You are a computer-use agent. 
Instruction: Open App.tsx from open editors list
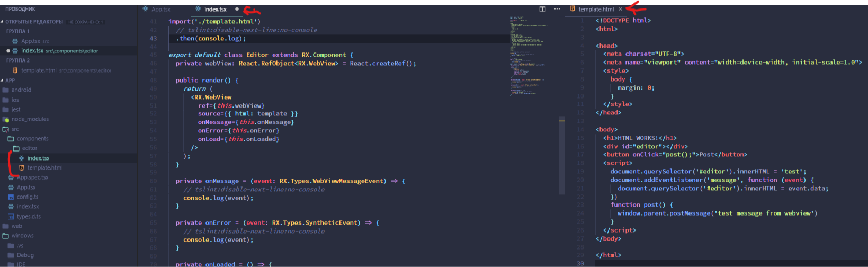[x=31, y=41]
